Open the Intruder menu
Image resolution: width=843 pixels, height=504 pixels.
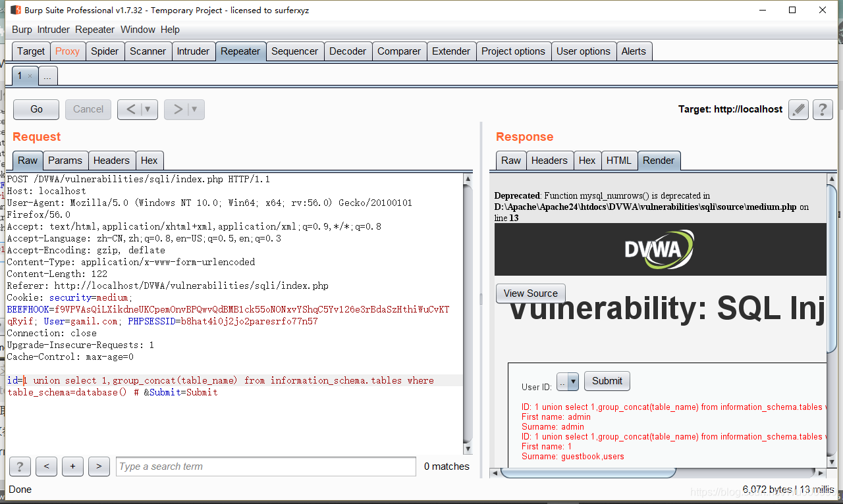[53, 30]
